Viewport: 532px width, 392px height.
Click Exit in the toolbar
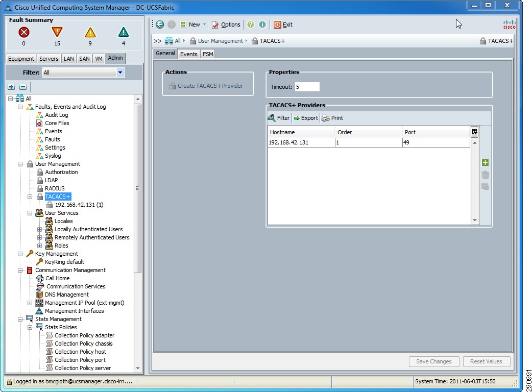click(x=283, y=24)
